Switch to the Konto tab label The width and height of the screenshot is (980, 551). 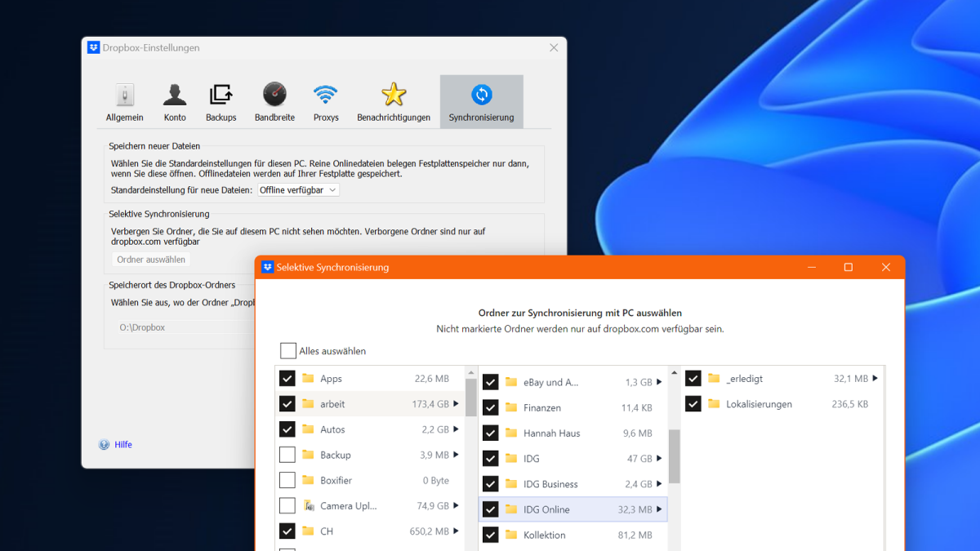coord(175,118)
